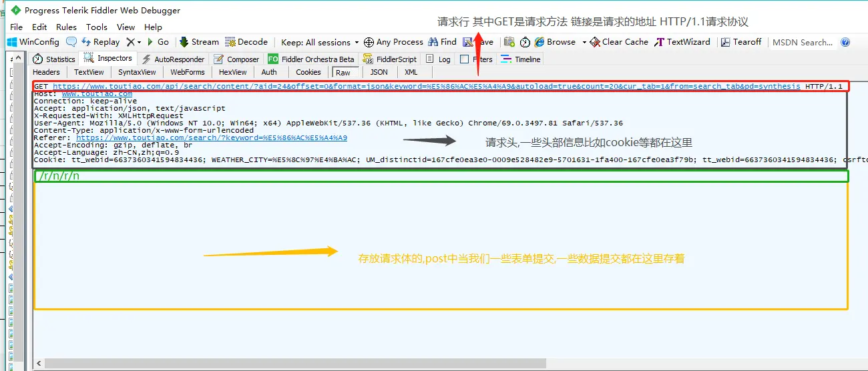
Task: Open the TextWizard tool
Action: tap(682, 42)
